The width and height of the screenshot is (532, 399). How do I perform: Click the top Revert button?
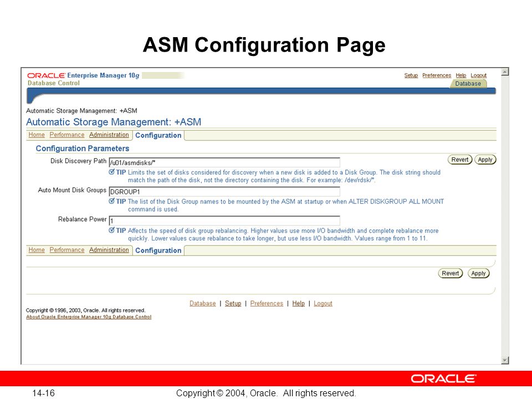460,160
